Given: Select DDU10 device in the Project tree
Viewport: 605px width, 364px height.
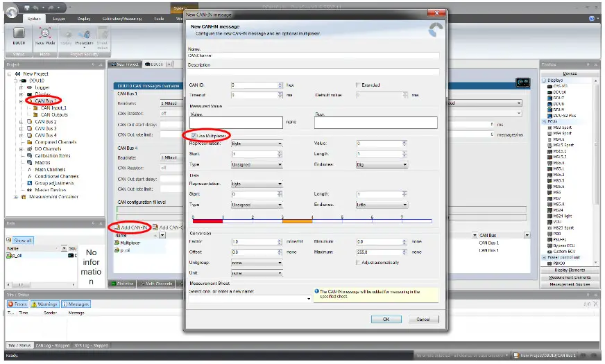Looking at the screenshot, I should point(37,80).
